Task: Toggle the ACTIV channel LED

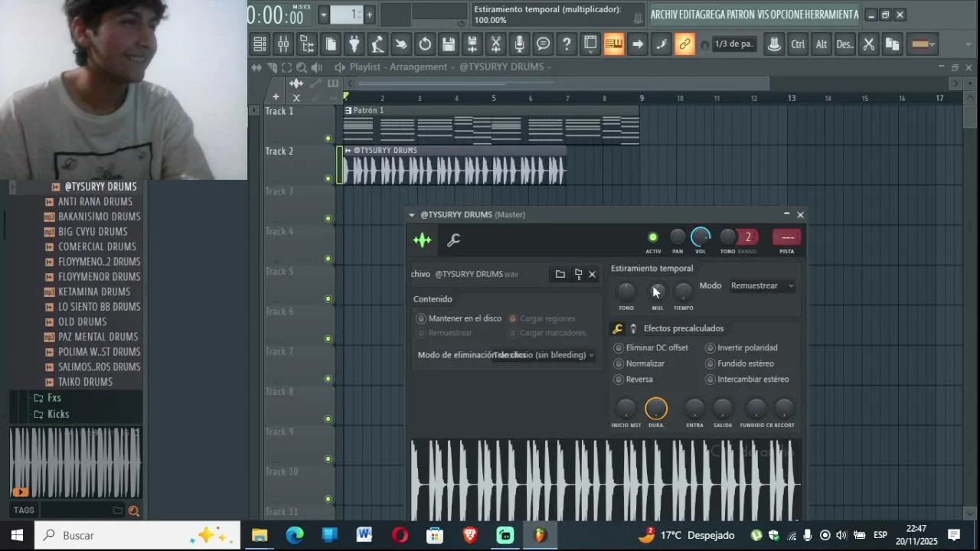Action: tap(653, 238)
